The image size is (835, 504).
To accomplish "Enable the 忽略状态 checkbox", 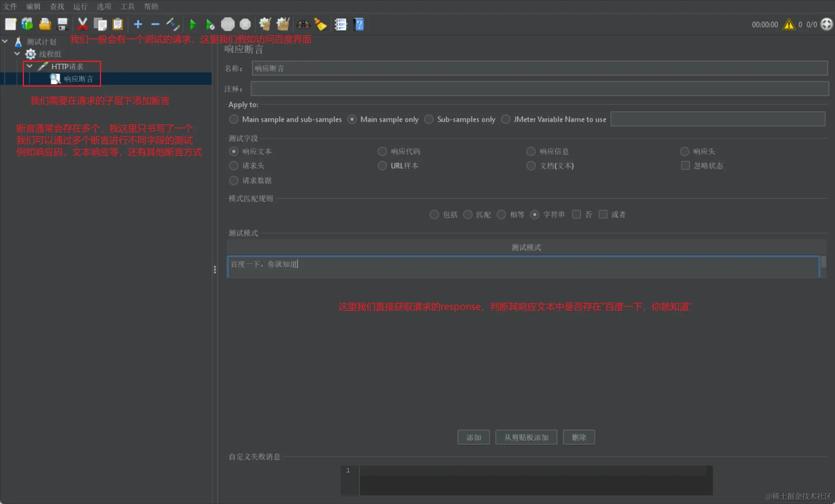I will pyautogui.click(x=685, y=166).
